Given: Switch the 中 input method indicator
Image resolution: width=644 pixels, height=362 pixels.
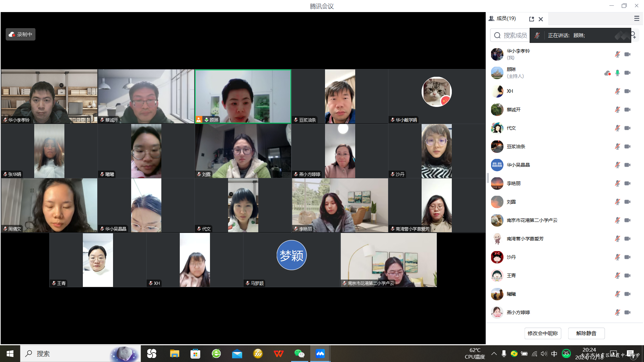Looking at the screenshot, I should point(554,354).
